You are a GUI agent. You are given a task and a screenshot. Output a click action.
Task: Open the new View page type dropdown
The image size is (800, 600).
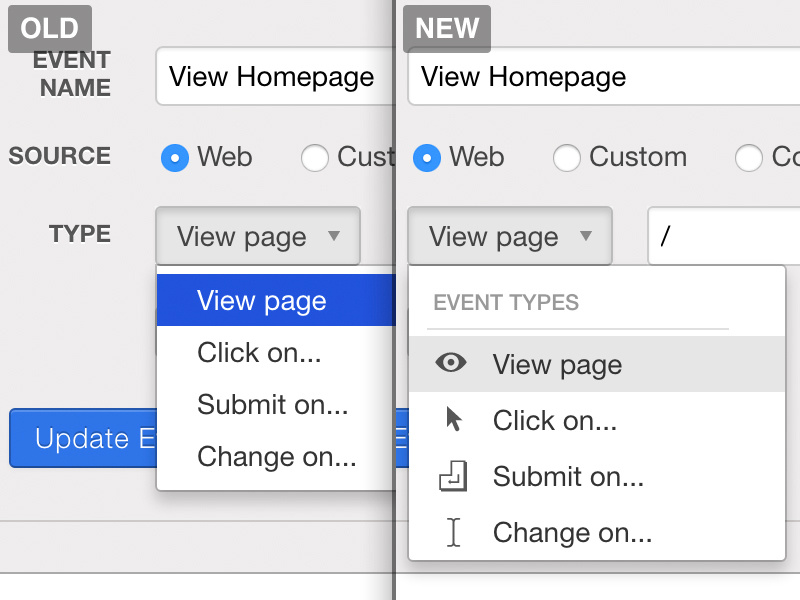(x=510, y=236)
